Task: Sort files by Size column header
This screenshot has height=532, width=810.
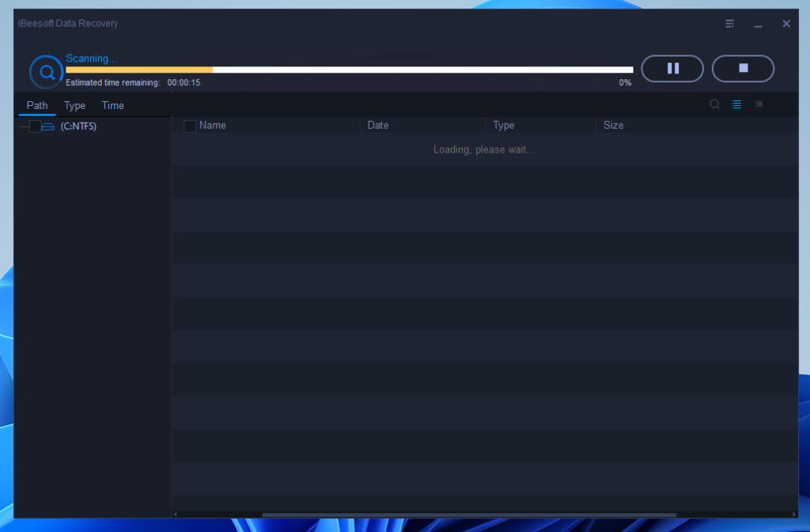Action: pos(613,126)
